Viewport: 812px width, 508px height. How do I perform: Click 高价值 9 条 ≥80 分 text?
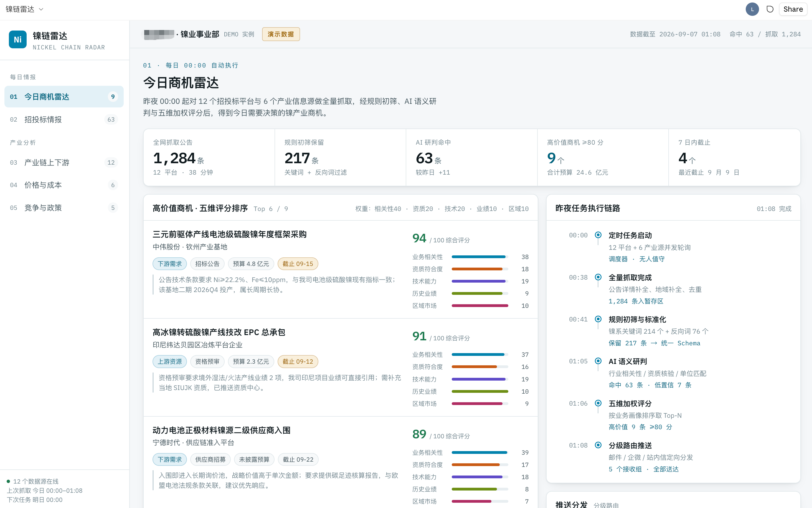(x=640, y=427)
